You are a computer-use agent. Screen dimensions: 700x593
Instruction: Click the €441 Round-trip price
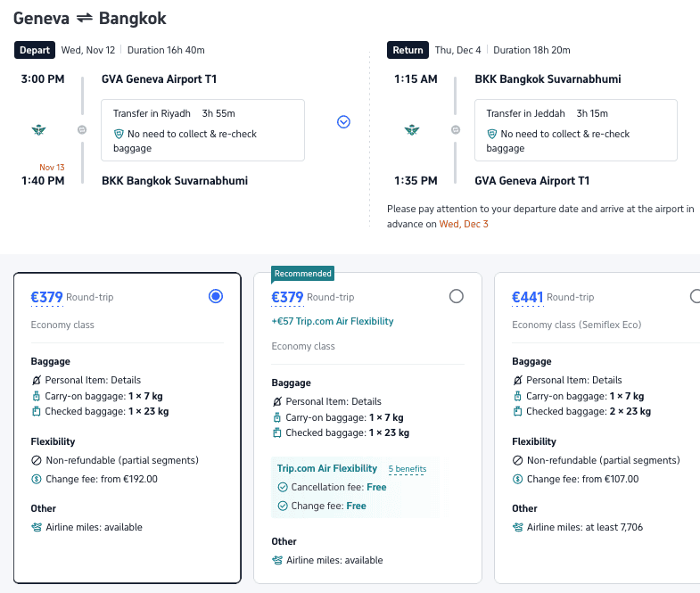(x=527, y=297)
